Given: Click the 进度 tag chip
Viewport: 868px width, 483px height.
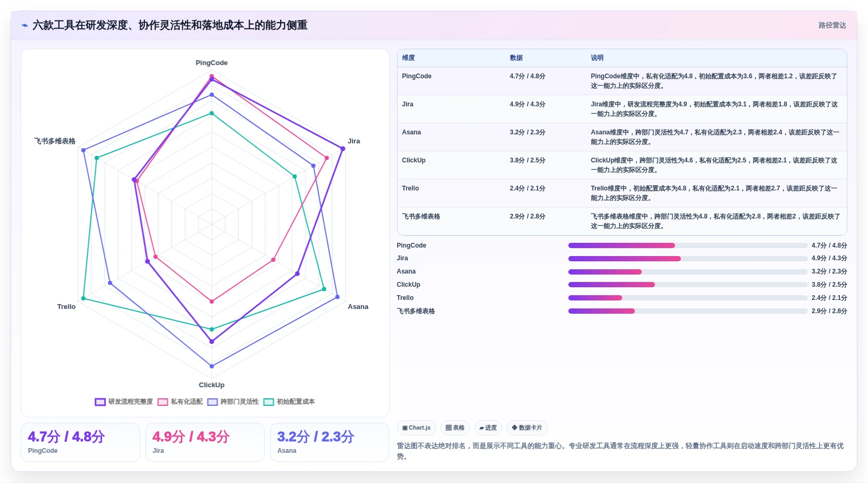Looking at the screenshot, I should [488, 428].
